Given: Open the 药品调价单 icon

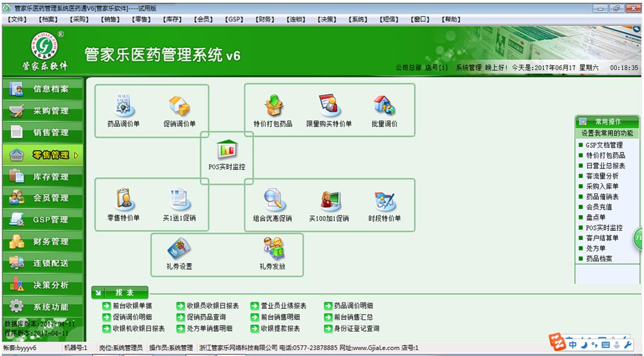Looking at the screenshot, I should coord(123,106).
